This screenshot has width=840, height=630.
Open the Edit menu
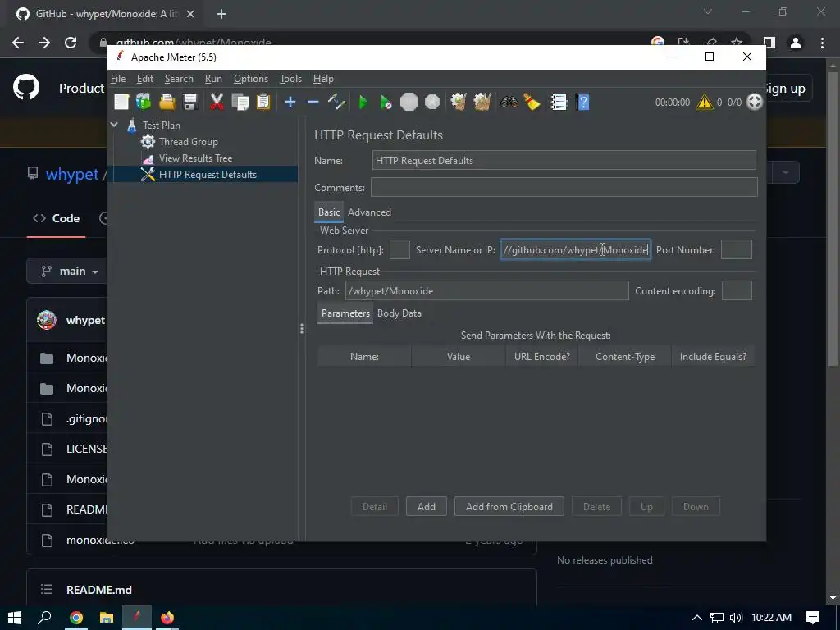[x=145, y=79]
